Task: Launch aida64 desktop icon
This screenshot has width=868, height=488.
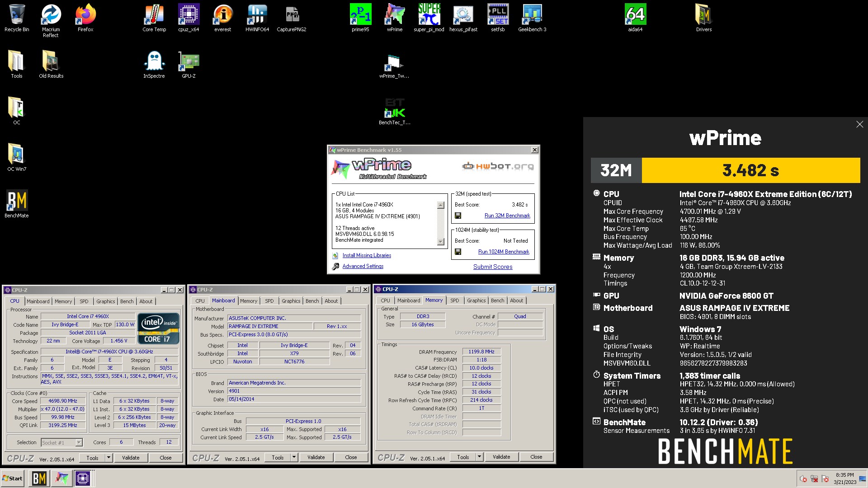Action: [x=635, y=18]
